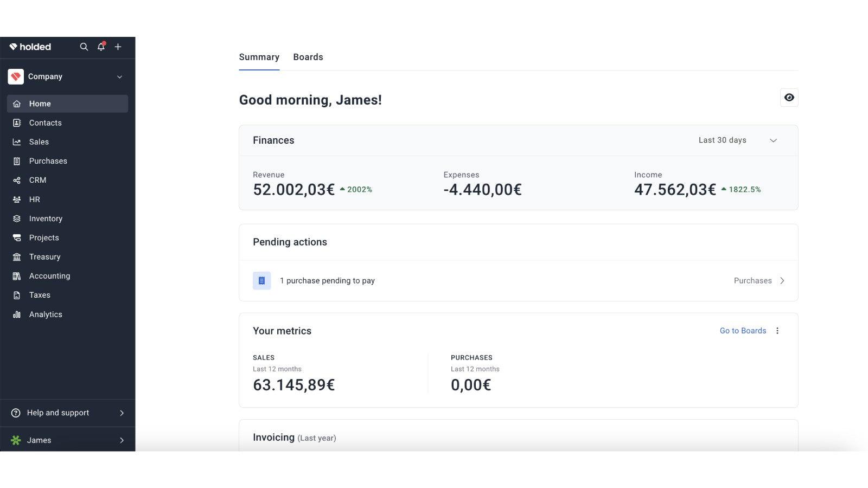
Task: Open the Taxes section
Action: pyautogui.click(x=40, y=296)
